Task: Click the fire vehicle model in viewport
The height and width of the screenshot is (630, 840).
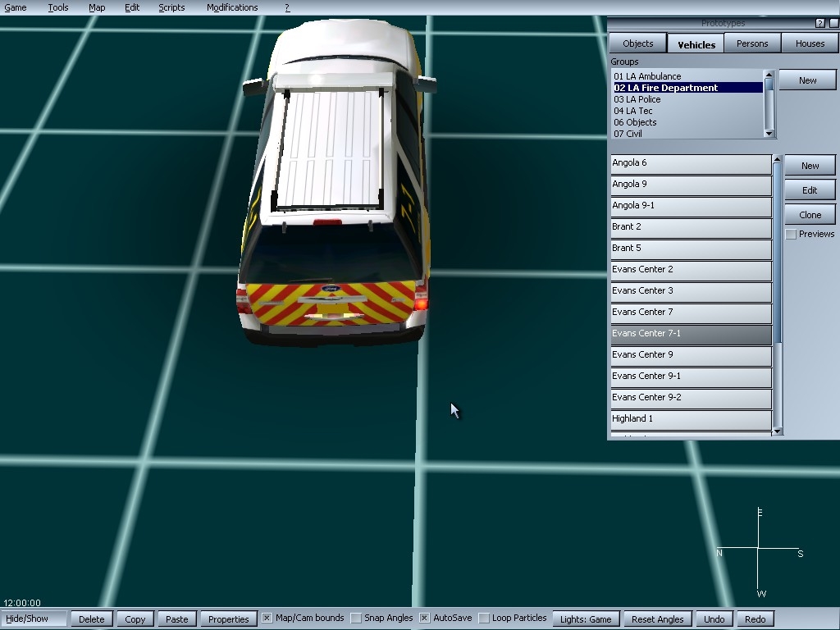Action: (x=333, y=182)
